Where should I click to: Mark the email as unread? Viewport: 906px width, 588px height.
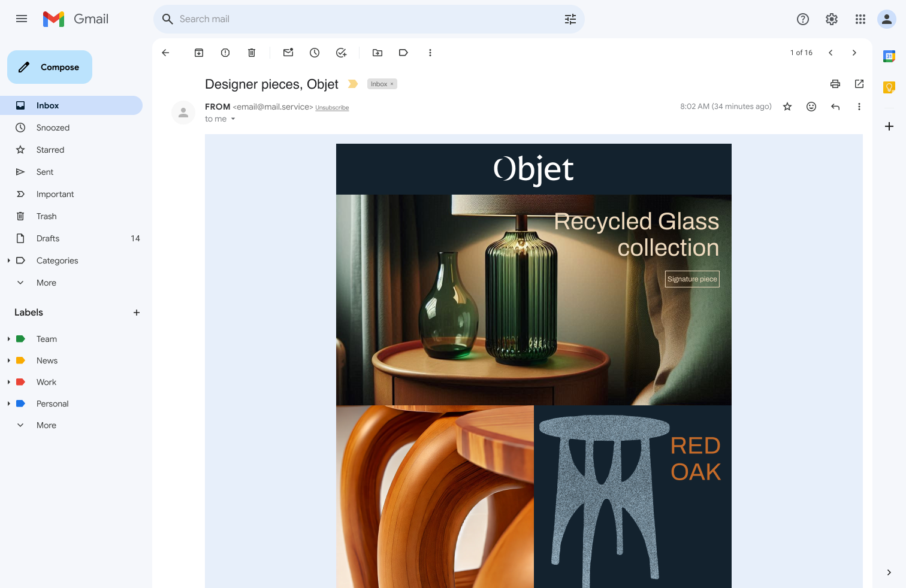pos(288,53)
